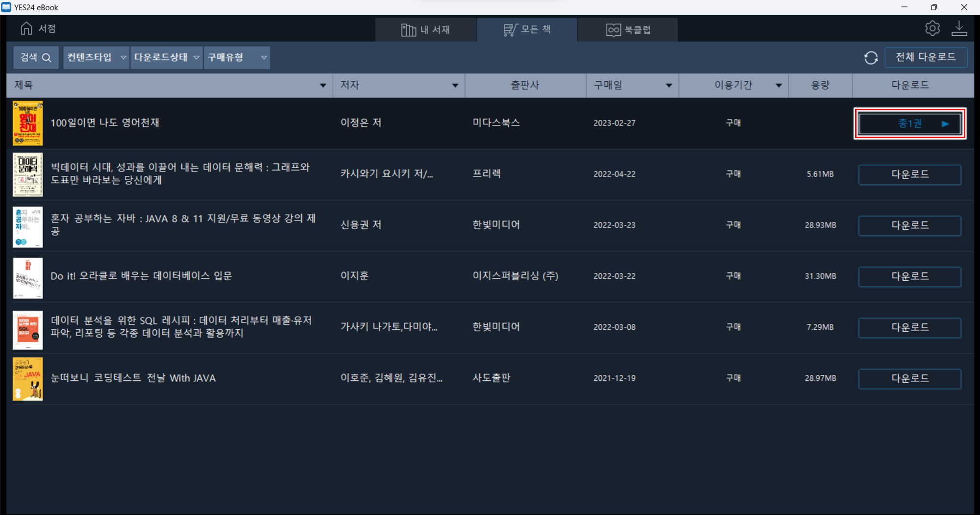Open 다운로드상태 dropdown filter
The height and width of the screenshot is (515, 980).
[167, 57]
